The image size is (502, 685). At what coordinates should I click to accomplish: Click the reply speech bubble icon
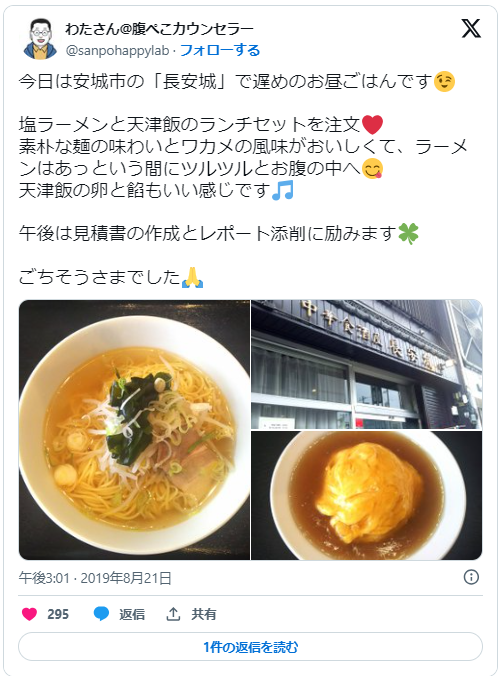point(101,614)
